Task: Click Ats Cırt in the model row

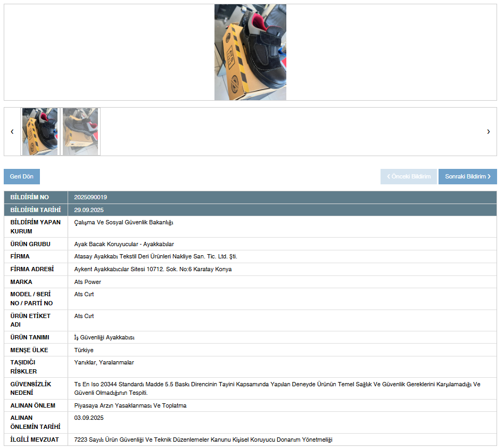Action: pos(84,295)
